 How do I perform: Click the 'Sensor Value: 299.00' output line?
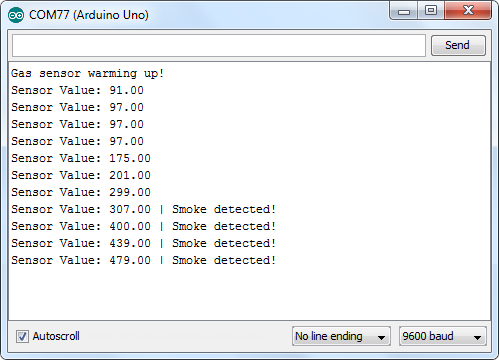pyautogui.click(x=81, y=192)
